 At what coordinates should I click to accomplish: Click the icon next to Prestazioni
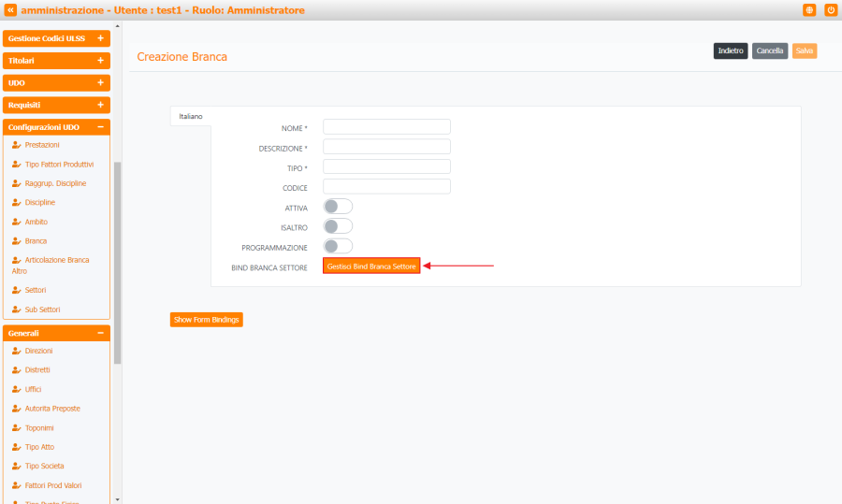(x=16, y=145)
